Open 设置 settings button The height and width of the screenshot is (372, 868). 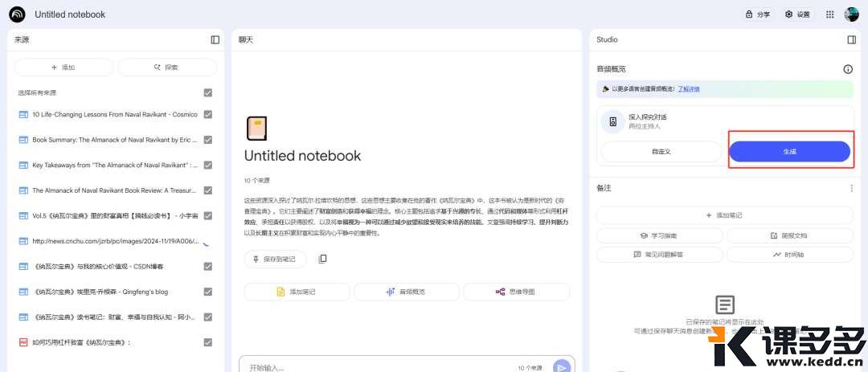[x=798, y=14]
